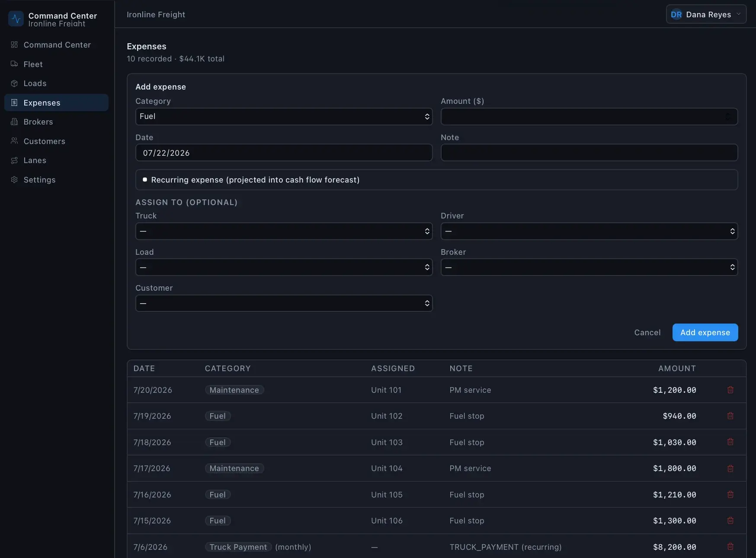Click the AMOUNT column header
Viewport: 756px width, 558px height.
point(677,368)
